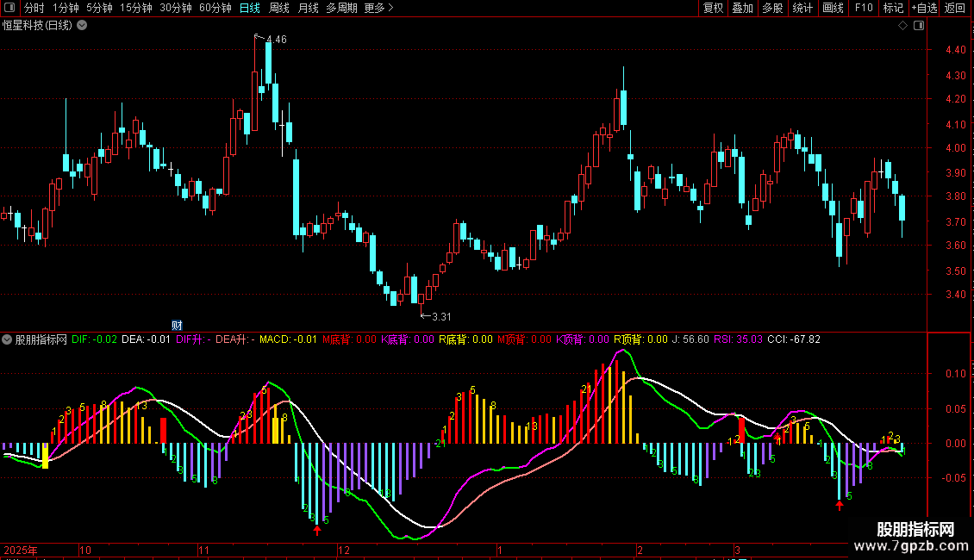
Task: Add stock via +自选 button
Action: [x=924, y=8]
